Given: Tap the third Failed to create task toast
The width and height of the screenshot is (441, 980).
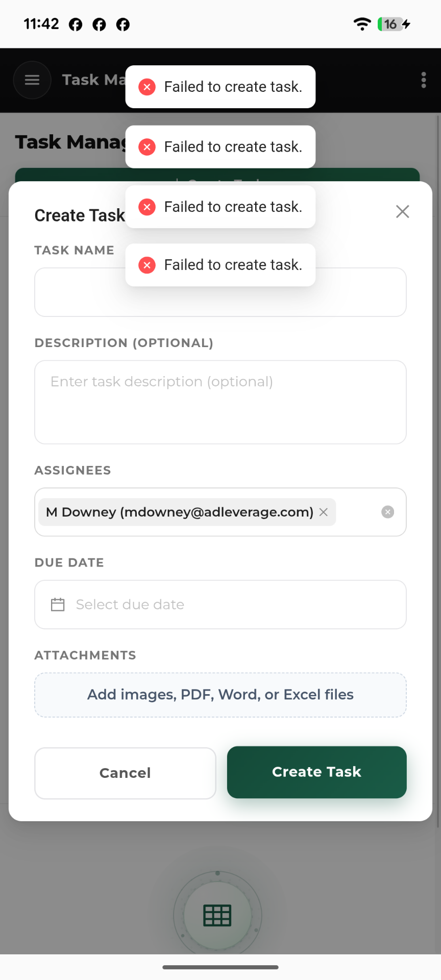Looking at the screenshot, I should tap(220, 207).
